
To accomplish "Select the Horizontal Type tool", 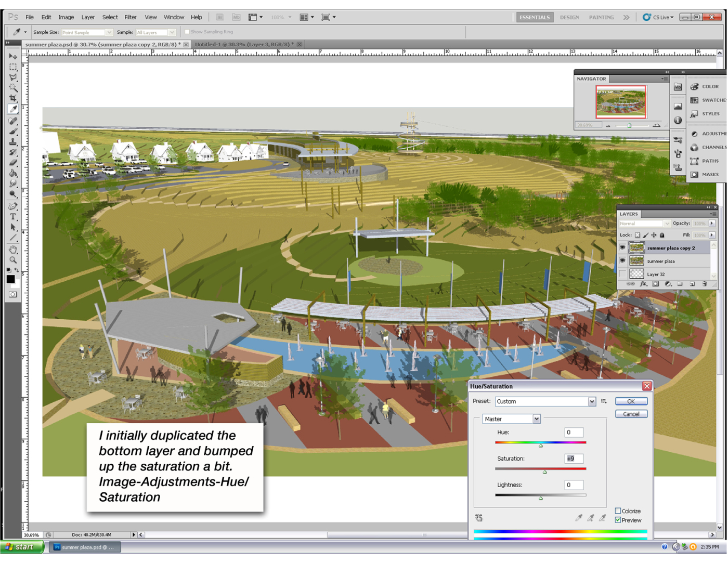I will click(x=13, y=217).
